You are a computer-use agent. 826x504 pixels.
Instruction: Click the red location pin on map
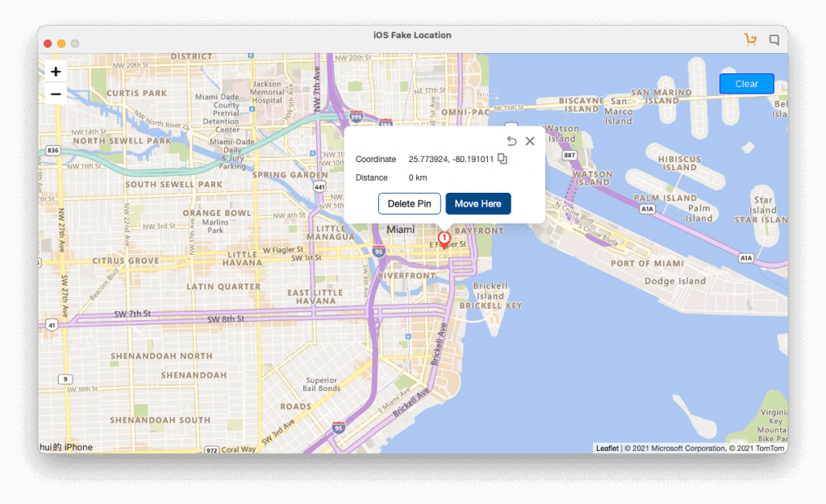444,240
